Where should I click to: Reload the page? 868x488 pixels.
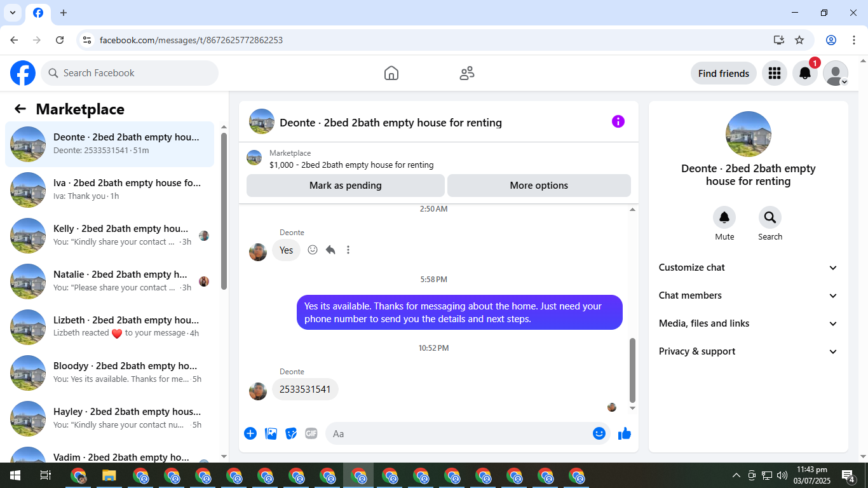tap(60, 40)
